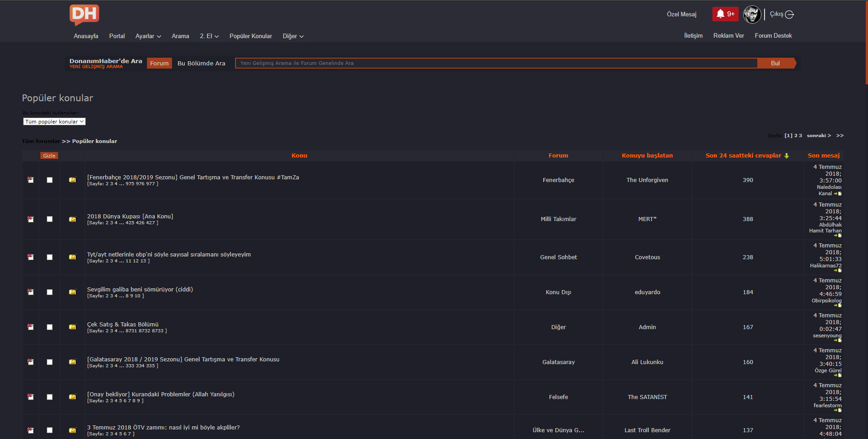This screenshot has height=439, width=868.
Task: Expand the Diğer menu
Action: pos(293,36)
